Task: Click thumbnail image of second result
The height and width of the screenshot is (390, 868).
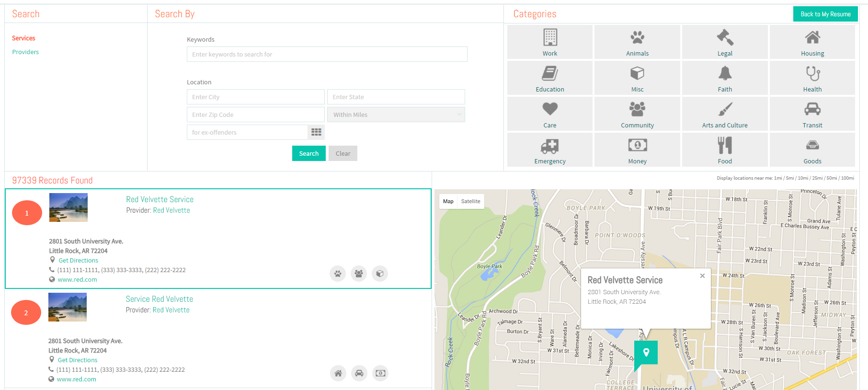Action: pos(68,307)
